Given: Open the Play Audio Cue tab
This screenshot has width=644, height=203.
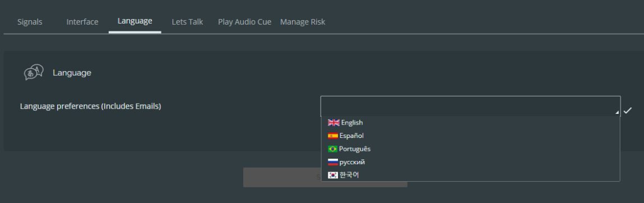Looking at the screenshot, I should 244,22.
